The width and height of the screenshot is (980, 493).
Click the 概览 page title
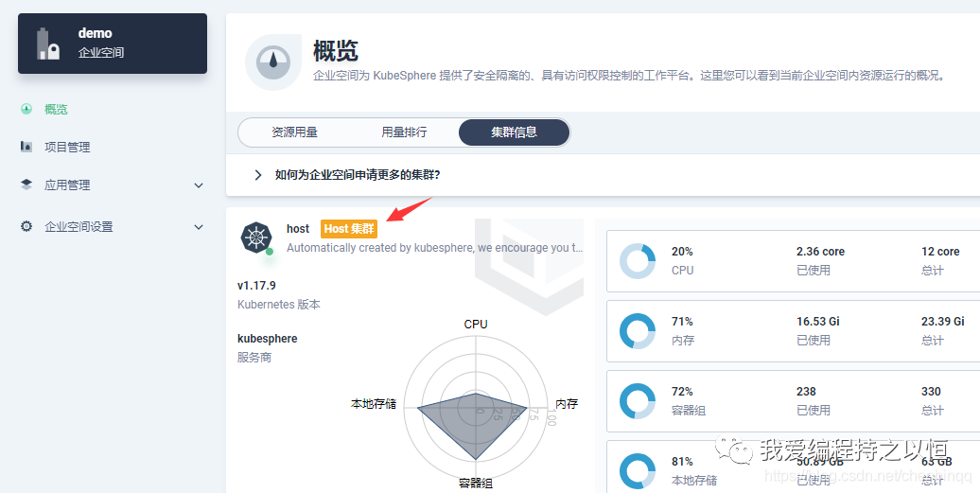click(336, 50)
